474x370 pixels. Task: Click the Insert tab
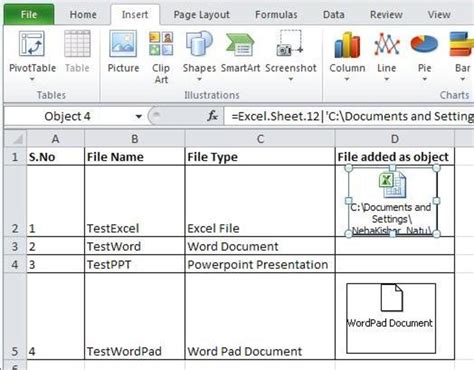tap(135, 15)
